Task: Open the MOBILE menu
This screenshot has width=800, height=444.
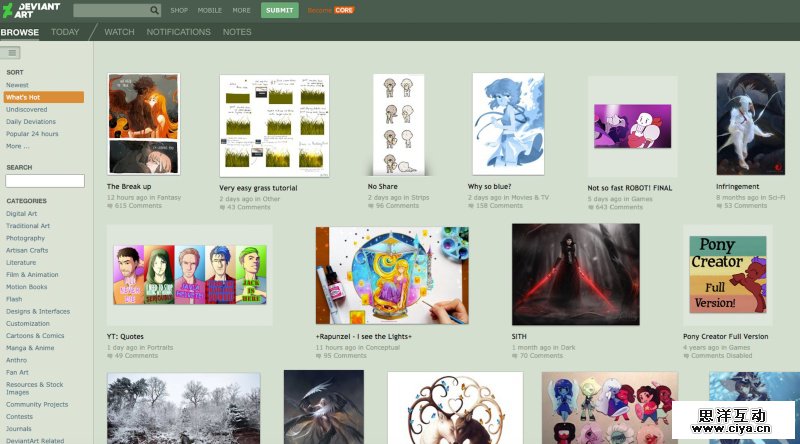Action: (x=210, y=10)
